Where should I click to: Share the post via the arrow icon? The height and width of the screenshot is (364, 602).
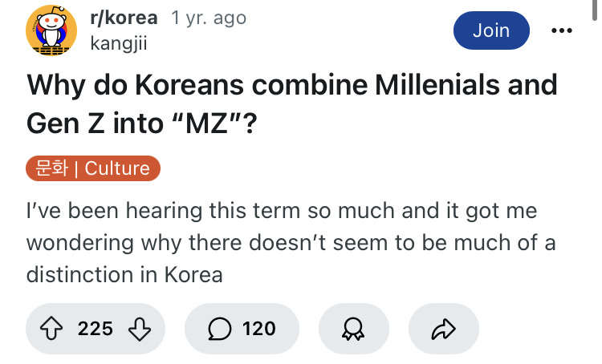click(x=444, y=328)
